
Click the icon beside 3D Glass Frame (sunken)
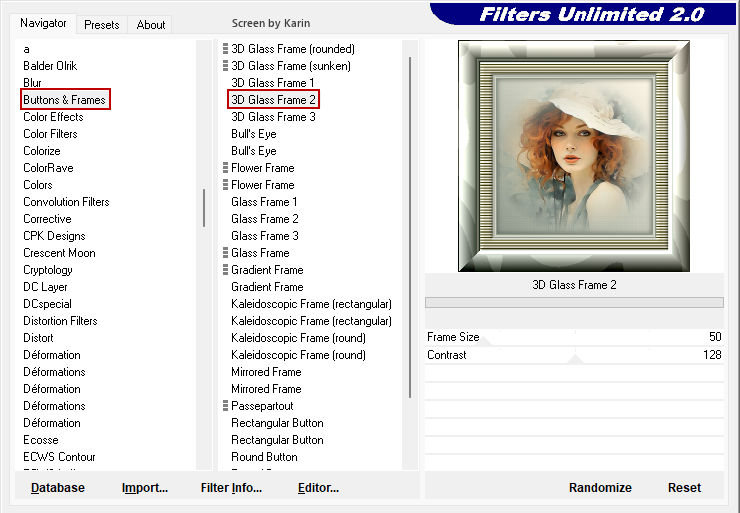[x=225, y=66]
